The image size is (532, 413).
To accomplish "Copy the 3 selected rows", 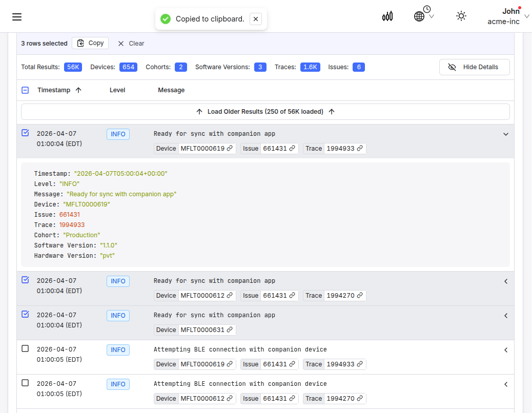I will pos(90,44).
